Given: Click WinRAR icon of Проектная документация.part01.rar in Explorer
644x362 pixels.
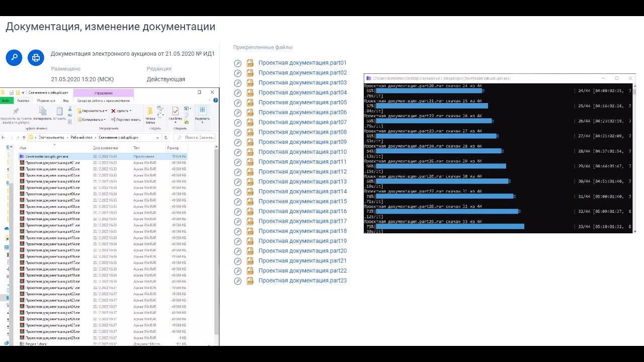Looking at the screenshot, I should (22, 163).
